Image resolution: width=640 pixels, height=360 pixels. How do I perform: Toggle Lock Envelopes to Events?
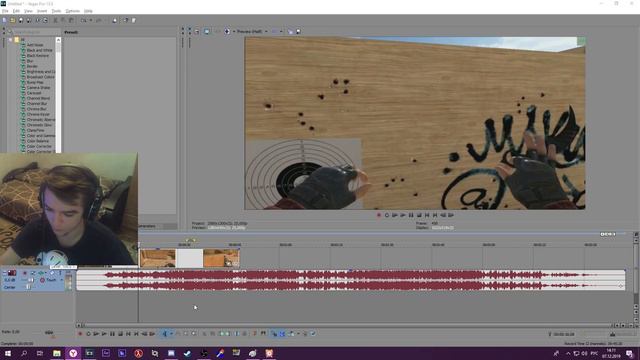[305, 333]
